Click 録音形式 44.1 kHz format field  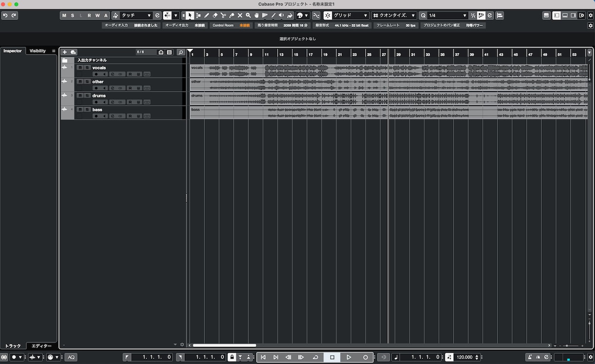[x=342, y=25]
